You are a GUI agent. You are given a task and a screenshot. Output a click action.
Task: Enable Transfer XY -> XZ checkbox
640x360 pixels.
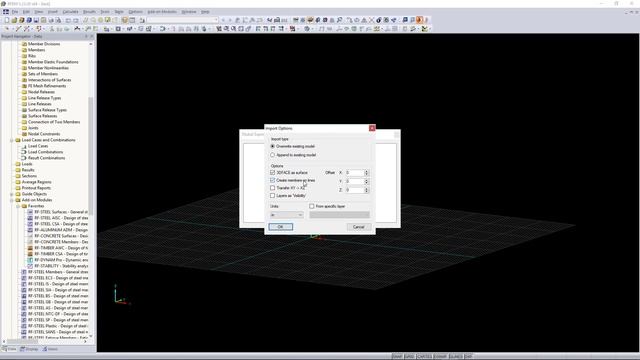[273, 188]
